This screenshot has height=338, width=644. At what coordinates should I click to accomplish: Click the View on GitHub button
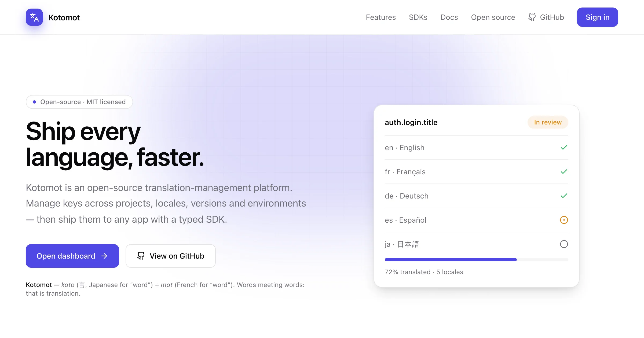pyautogui.click(x=171, y=256)
